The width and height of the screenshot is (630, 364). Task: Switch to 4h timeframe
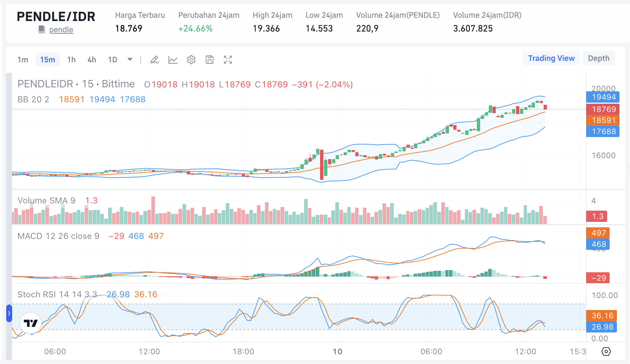click(x=92, y=60)
